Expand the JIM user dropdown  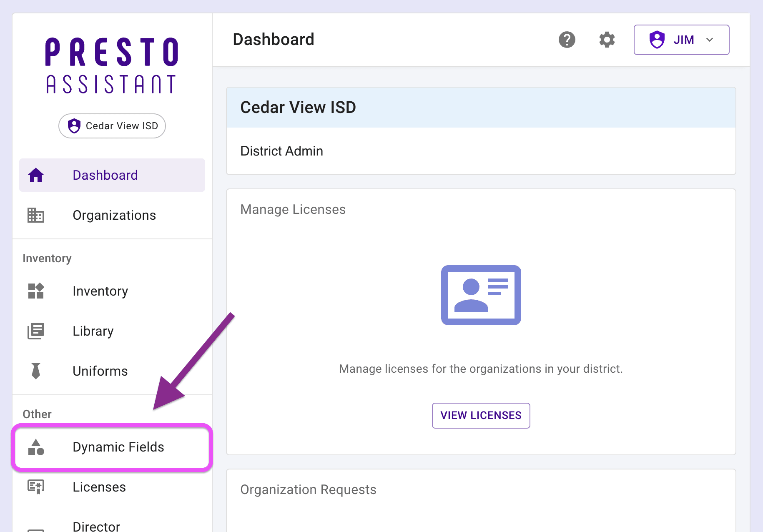[681, 40]
